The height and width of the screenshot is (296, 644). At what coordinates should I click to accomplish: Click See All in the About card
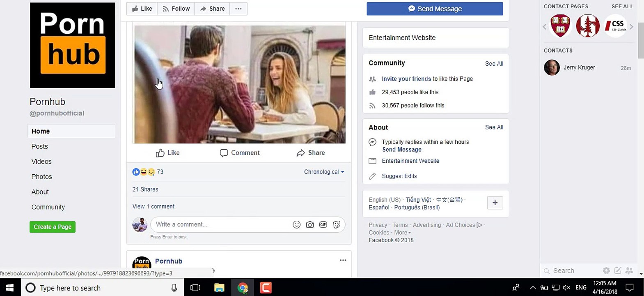pos(494,127)
